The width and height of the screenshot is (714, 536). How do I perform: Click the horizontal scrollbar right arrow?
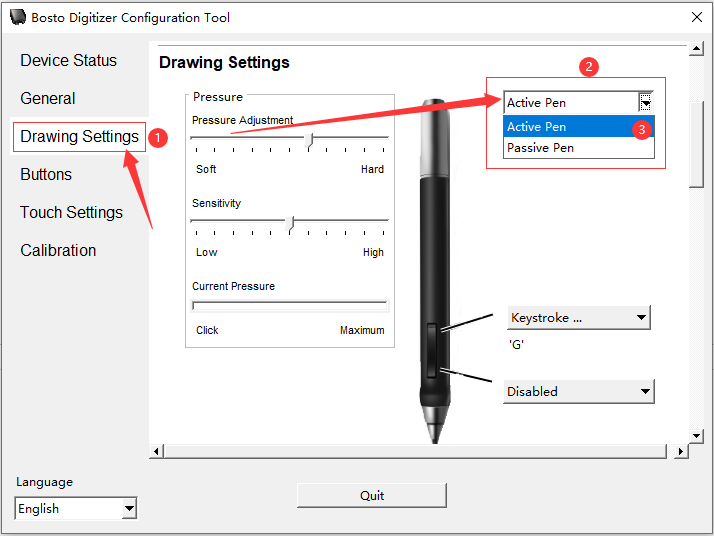click(681, 451)
